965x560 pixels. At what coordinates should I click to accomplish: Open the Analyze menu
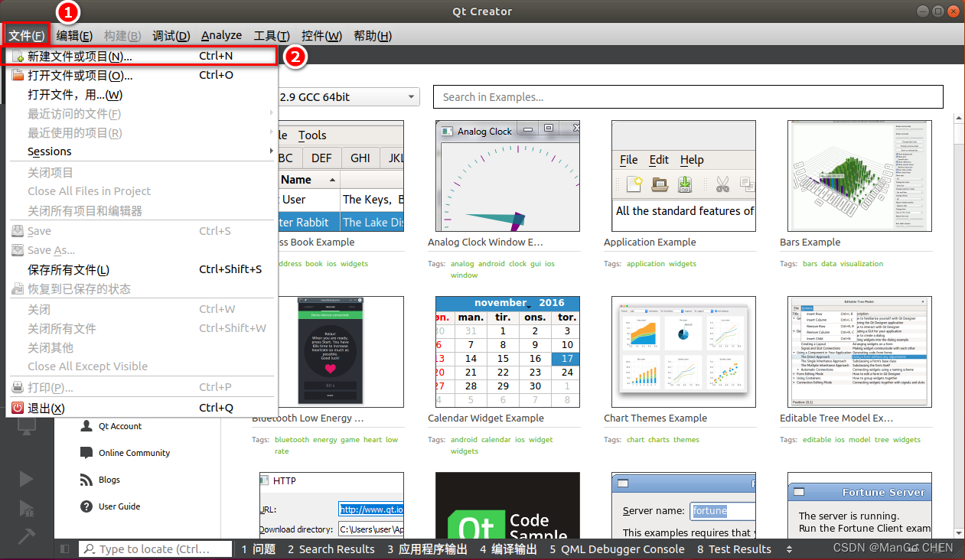221,35
